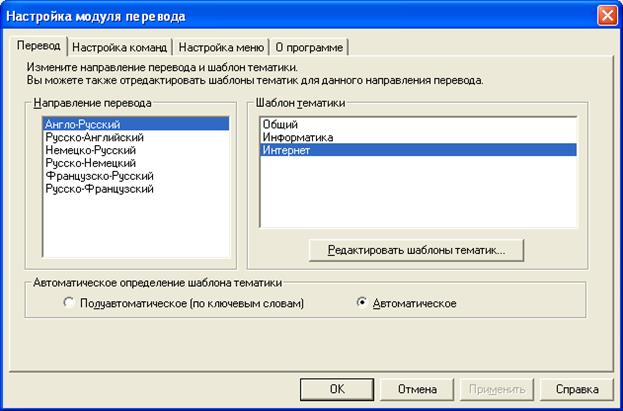Enable Полуавтоматическое (по ключевым словам) option
This screenshot has height=411, width=623.
[x=69, y=303]
